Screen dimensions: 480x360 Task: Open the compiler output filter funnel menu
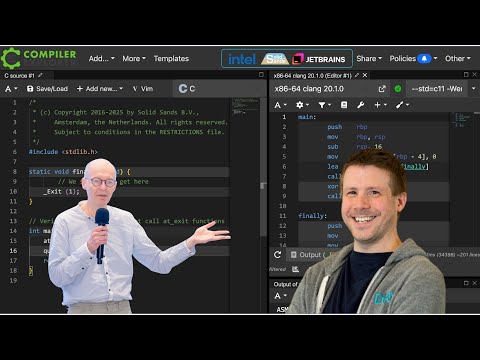coord(324,105)
